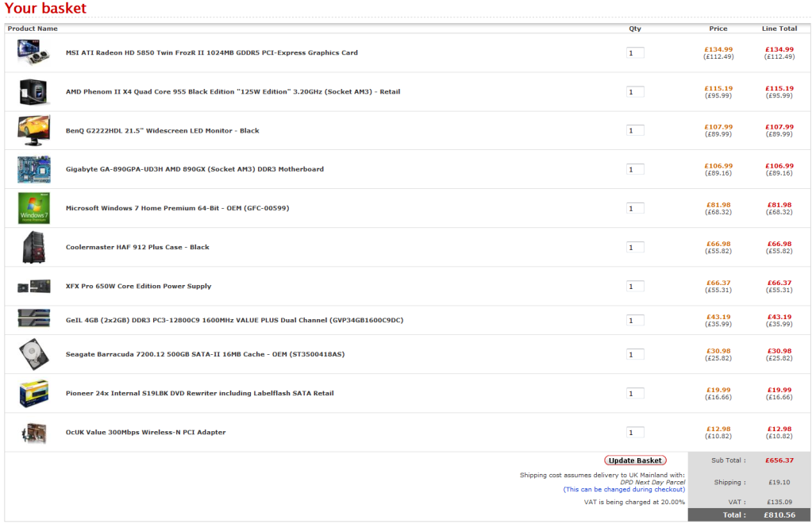
Task: Select the 'Qty' column header
Action: coord(635,29)
